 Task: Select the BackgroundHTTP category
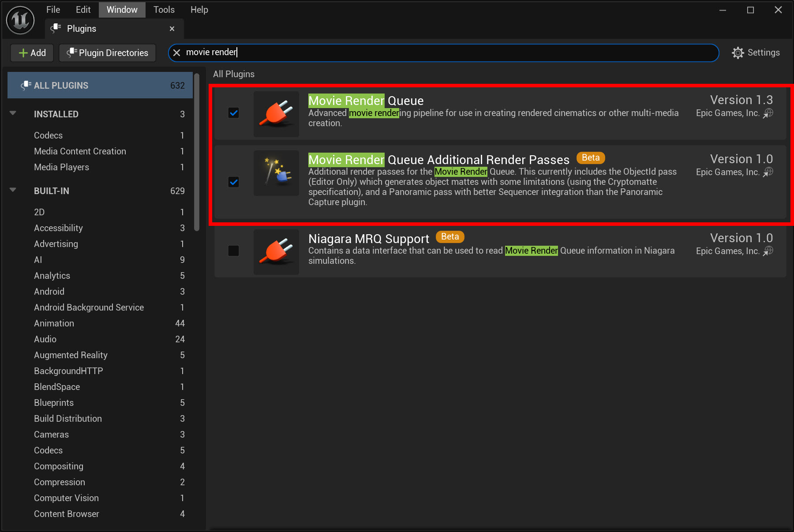click(x=100, y=371)
